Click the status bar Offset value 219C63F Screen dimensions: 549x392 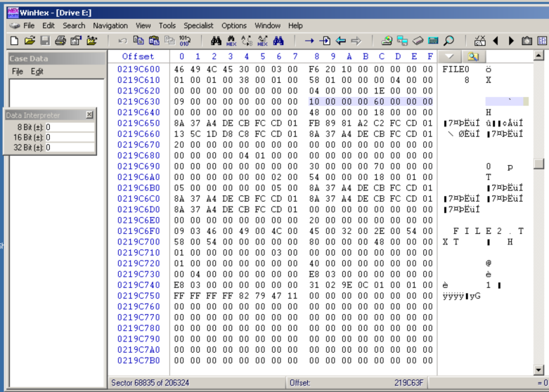[x=408, y=383]
